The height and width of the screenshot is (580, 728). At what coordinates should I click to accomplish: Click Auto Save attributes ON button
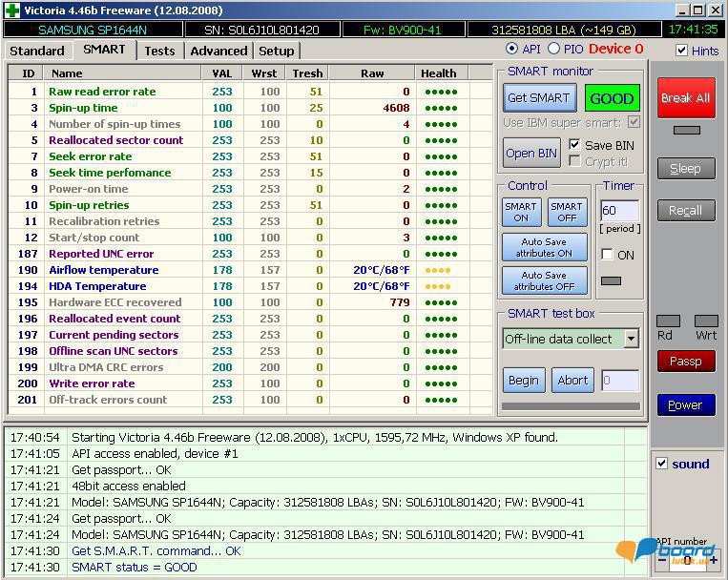(546, 248)
